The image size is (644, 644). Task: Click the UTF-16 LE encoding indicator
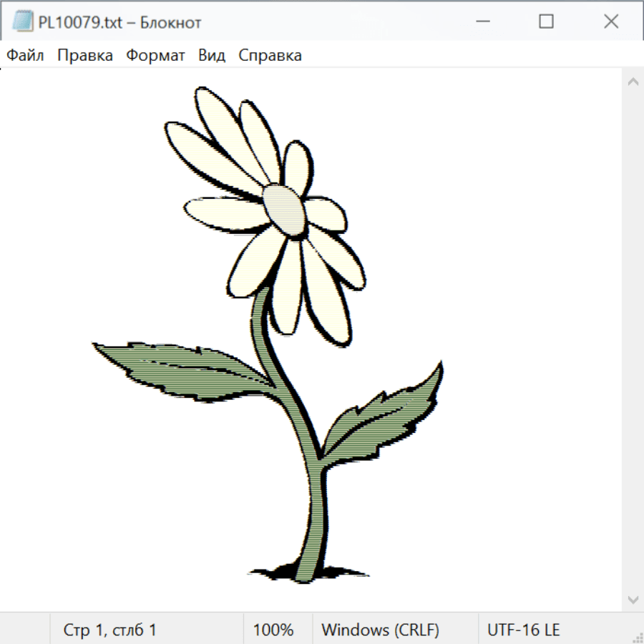523,630
